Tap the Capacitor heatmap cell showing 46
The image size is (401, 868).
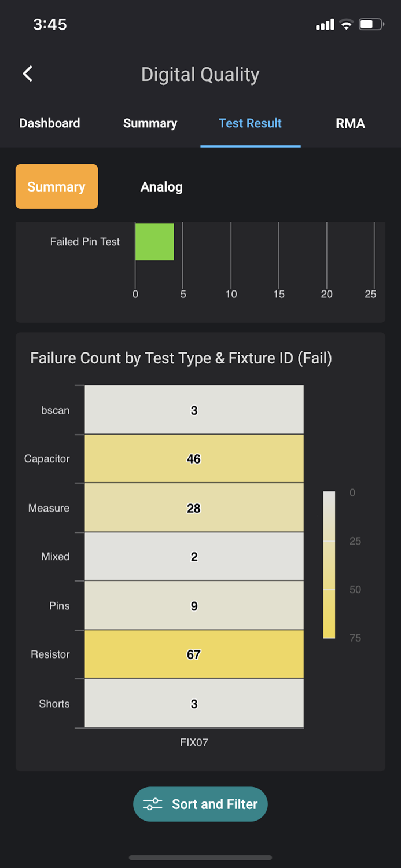(194, 459)
